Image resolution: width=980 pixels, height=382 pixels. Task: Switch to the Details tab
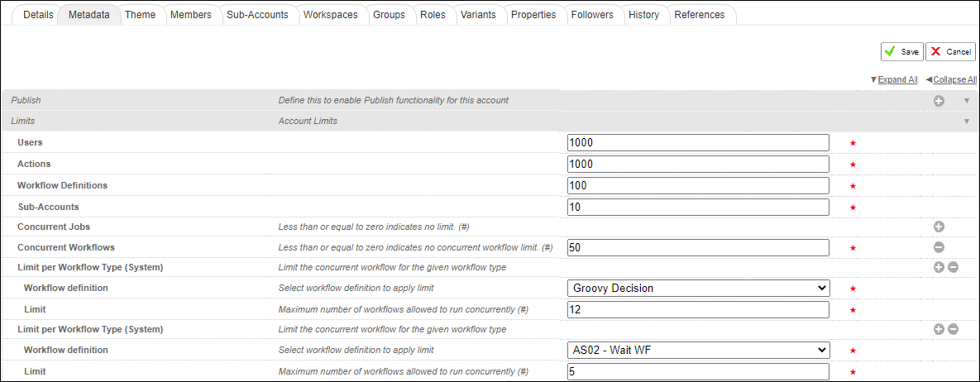(38, 15)
